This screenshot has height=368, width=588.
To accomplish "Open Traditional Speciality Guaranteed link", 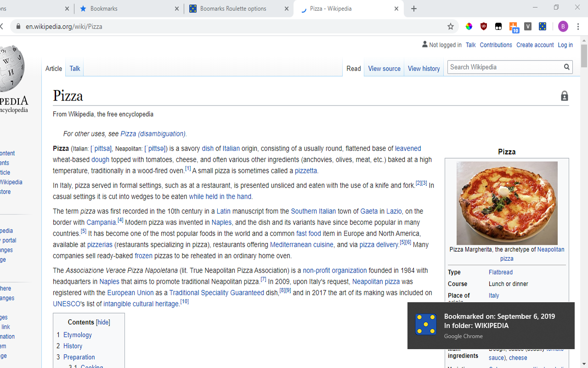I will [x=217, y=293].
